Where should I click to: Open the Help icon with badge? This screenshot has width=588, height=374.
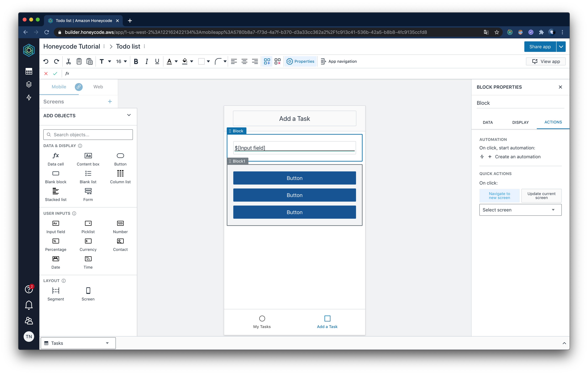[29, 289]
